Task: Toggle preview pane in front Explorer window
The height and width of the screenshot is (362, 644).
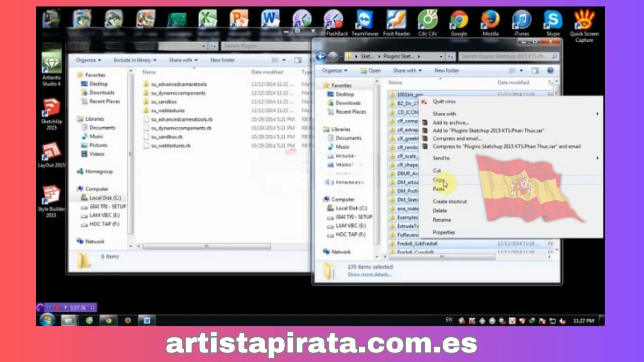Action: (x=535, y=71)
